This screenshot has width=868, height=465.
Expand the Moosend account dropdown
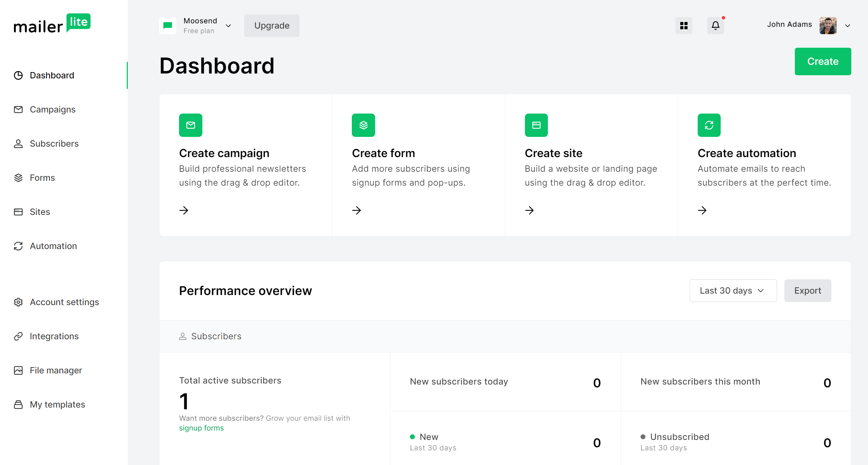click(228, 25)
